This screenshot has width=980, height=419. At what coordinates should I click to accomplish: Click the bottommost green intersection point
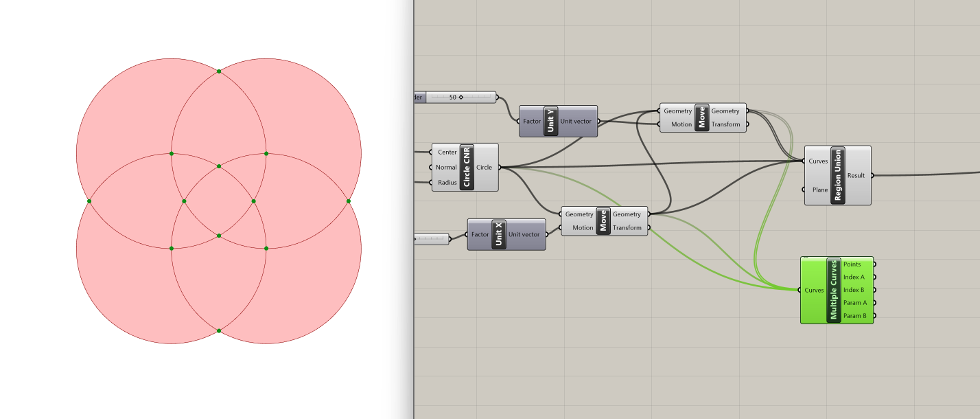[219, 331]
